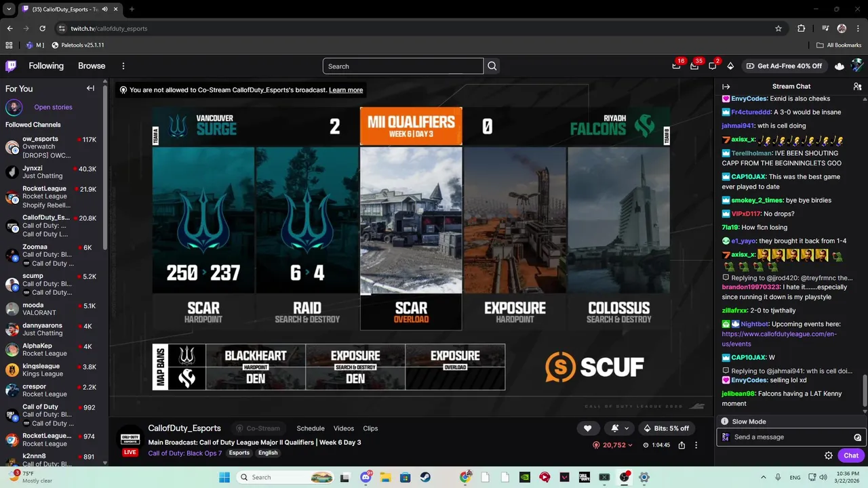Open Twitch top nav more options menu

[x=123, y=66]
